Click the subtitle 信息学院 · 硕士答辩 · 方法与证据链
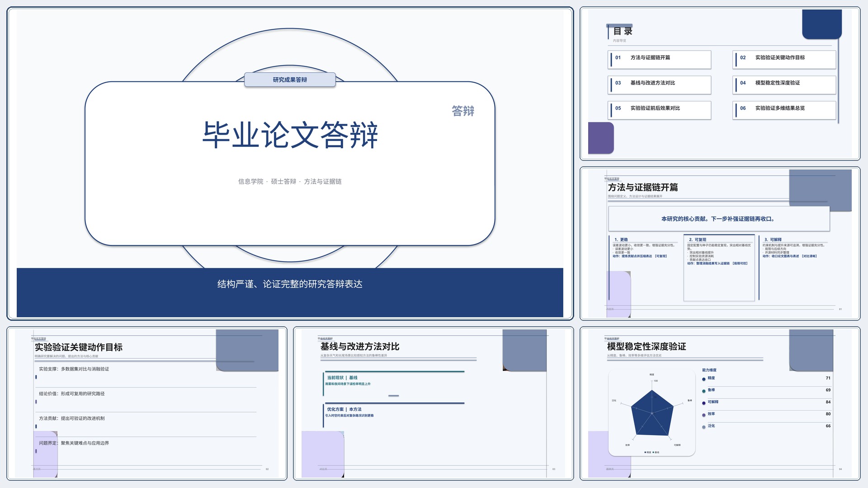This screenshot has width=868, height=488. (x=290, y=181)
